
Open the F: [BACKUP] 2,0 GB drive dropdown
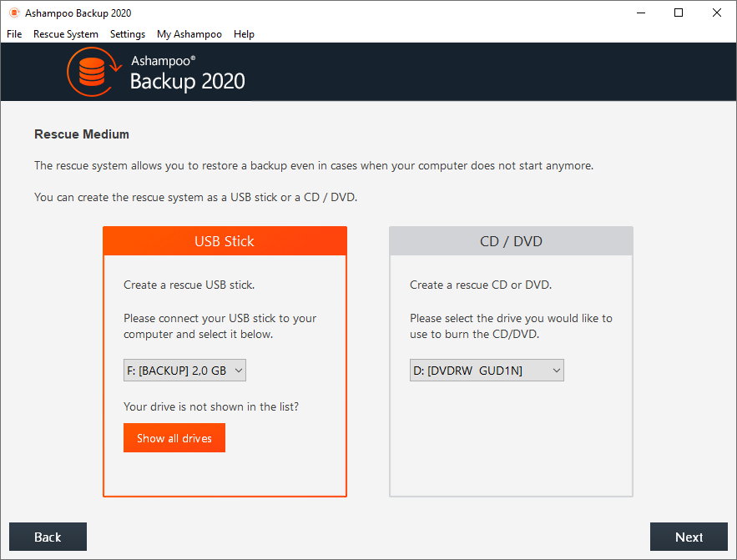click(x=184, y=371)
